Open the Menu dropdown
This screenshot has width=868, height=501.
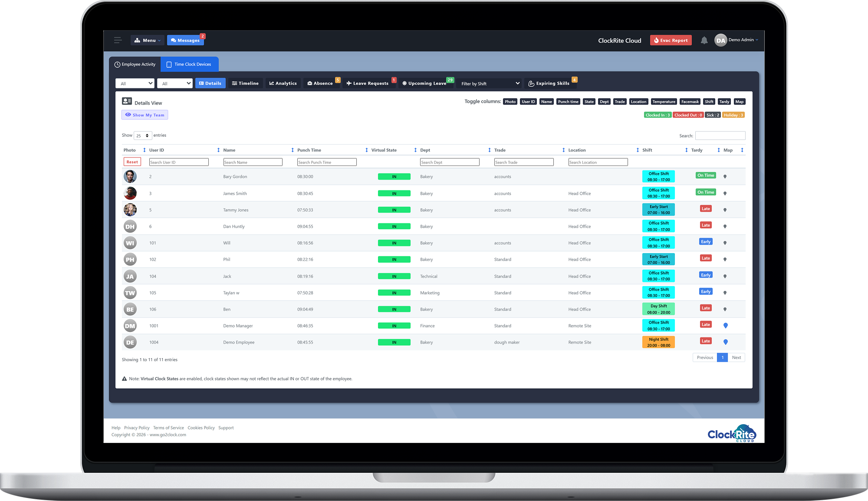click(148, 40)
